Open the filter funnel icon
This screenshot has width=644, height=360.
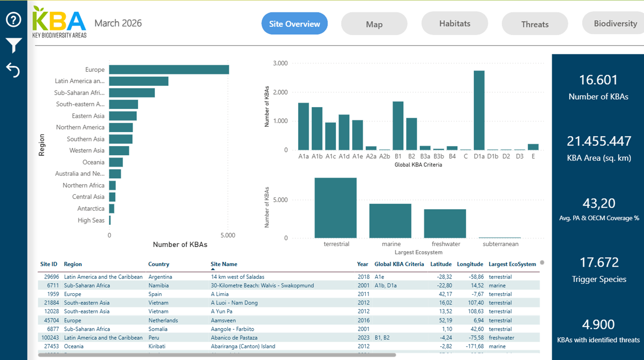click(13, 45)
